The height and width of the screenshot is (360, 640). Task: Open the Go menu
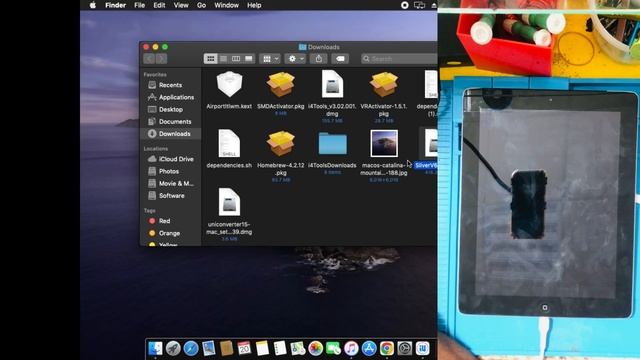(x=201, y=5)
